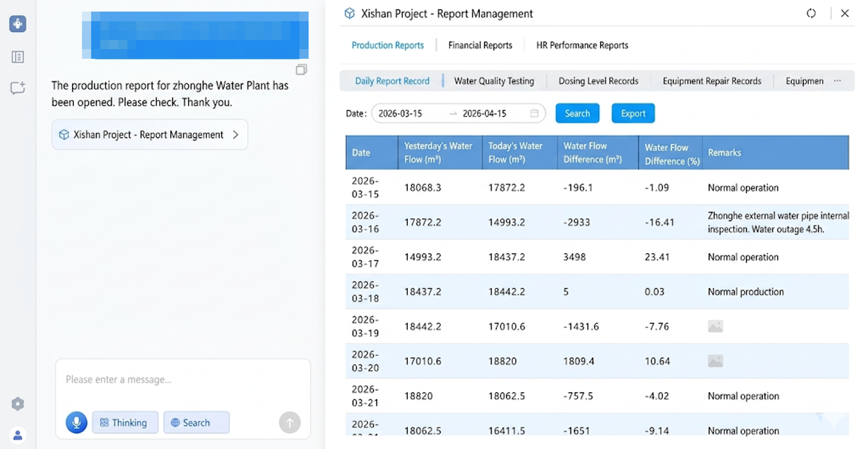Image resolution: width=868 pixels, height=449 pixels.
Task: Click the Zhonghe external water pipe remark
Action: (778, 222)
